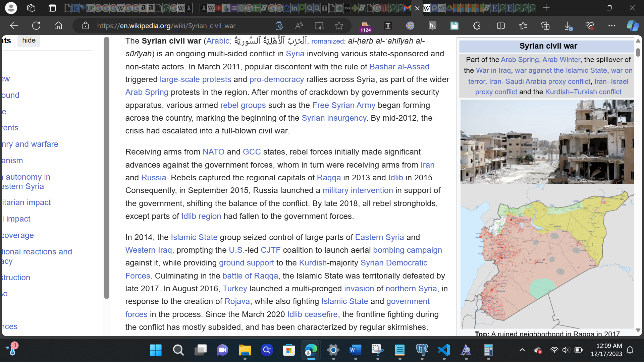Open the notifications bell
The image size is (644, 362).
(630, 350)
